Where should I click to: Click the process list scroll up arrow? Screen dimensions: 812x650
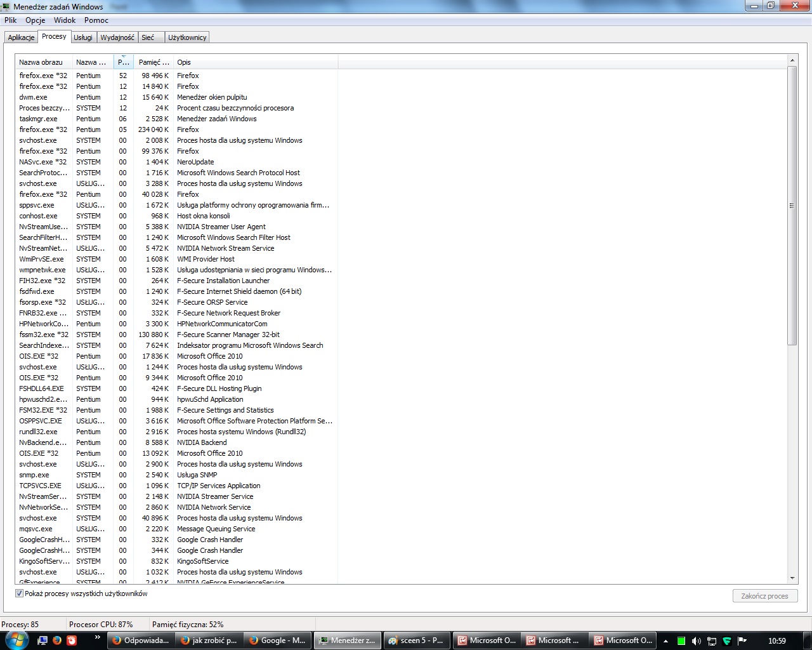(x=792, y=61)
